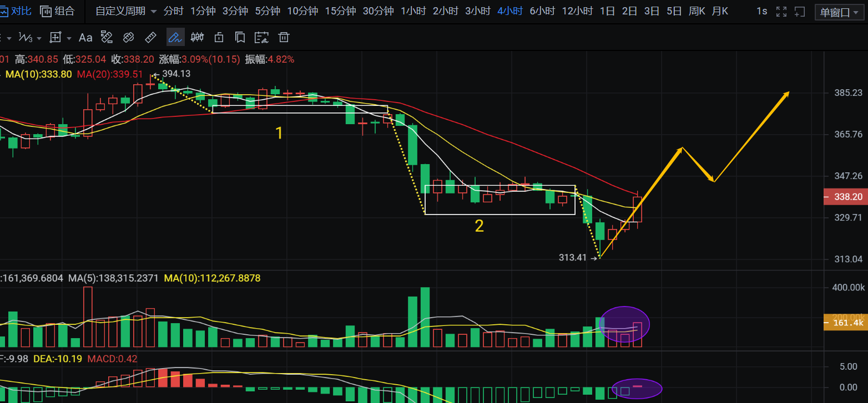This screenshot has width=868, height=403.
Task: Select the 3分钟 period
Action: (x=235, y=11)
